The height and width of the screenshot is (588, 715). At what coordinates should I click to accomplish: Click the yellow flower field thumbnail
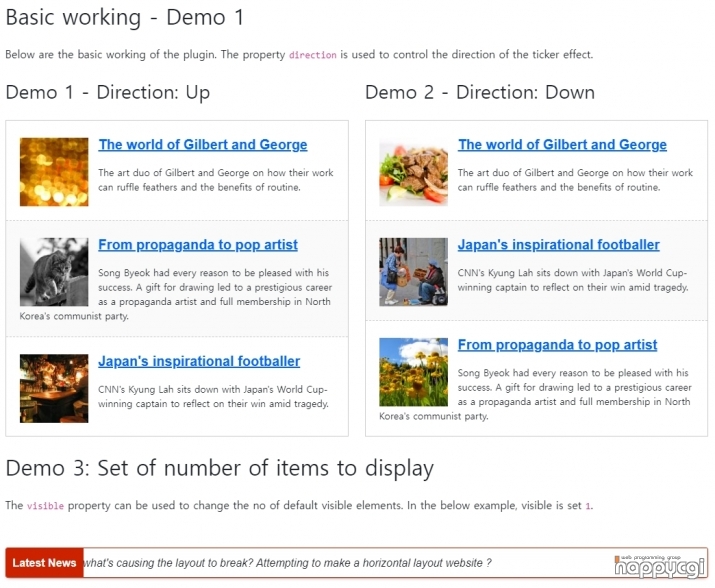click(x=414, y=372)
